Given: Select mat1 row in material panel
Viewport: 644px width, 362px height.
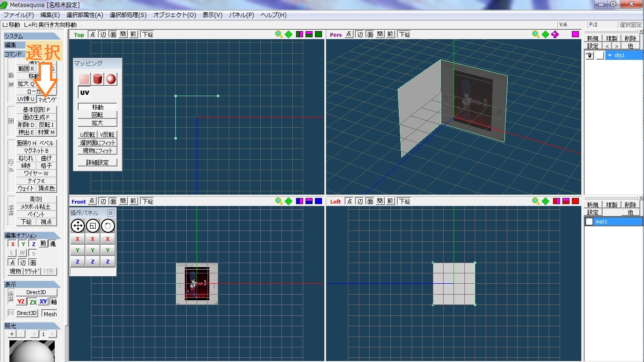Looking at the screenshot, I should [x=613, y=222].
